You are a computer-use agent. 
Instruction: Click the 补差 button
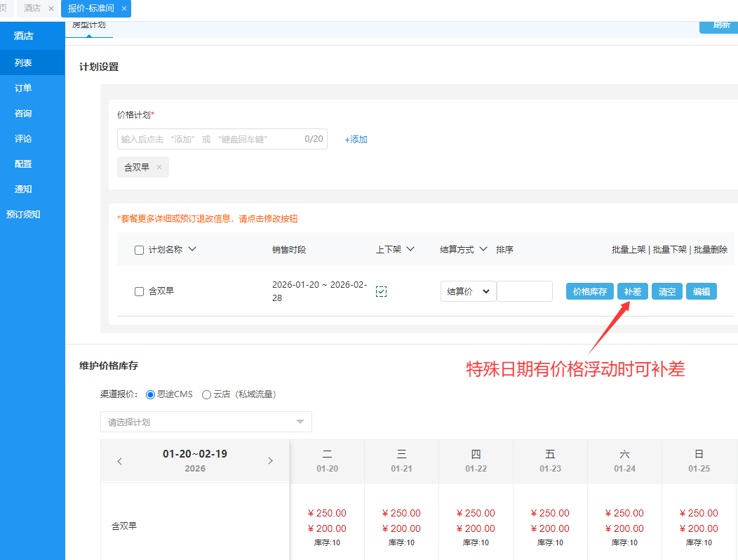[x=632, y=291]
